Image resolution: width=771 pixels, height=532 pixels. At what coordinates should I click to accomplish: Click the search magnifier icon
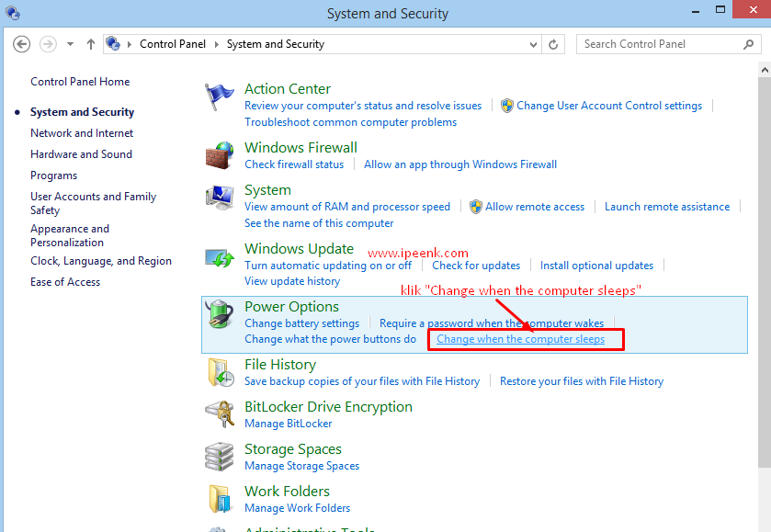click(x=748, y=43)
